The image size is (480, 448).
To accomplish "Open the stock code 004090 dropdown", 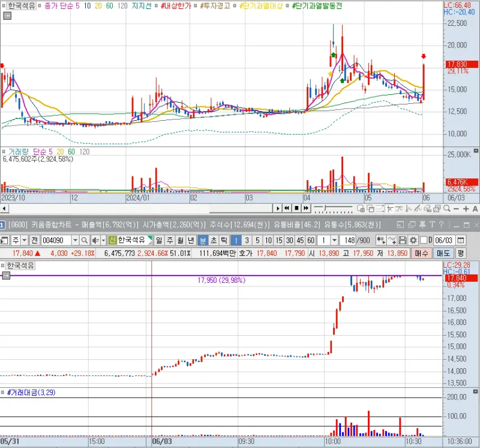I will (x=76, y=240).
